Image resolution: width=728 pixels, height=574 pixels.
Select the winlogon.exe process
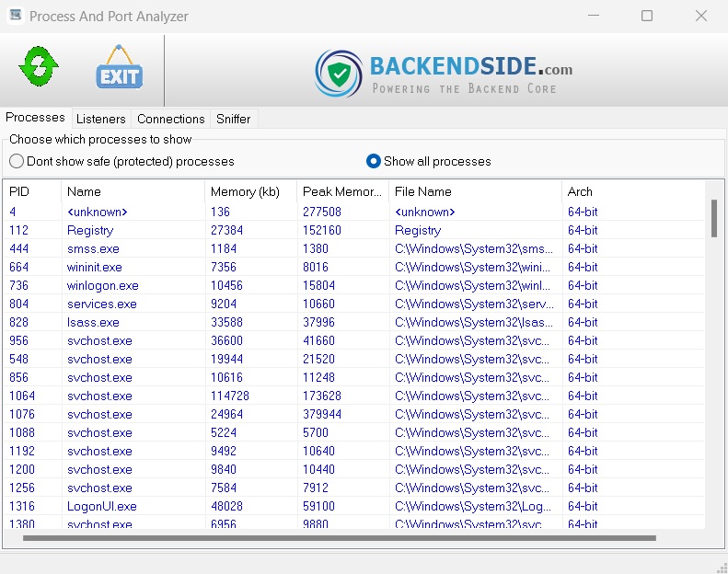click(x=102, y=285)
